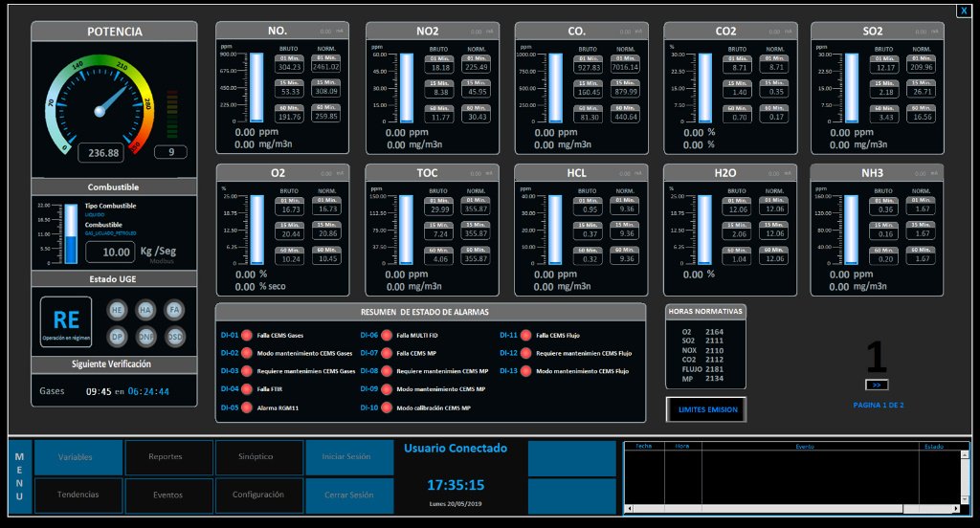Open the Tendencias menu
Image resolution: width=980 pixels, height=528 pixels.
[78, 495]
